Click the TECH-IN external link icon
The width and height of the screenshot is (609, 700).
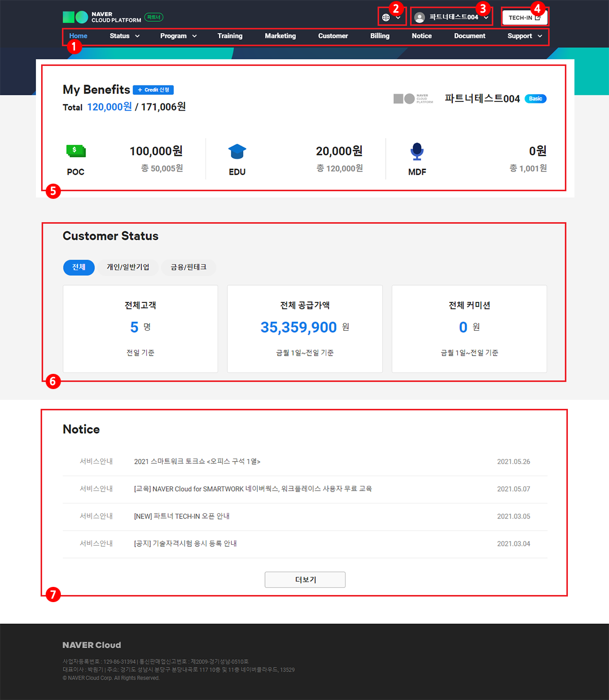point(538,18)
